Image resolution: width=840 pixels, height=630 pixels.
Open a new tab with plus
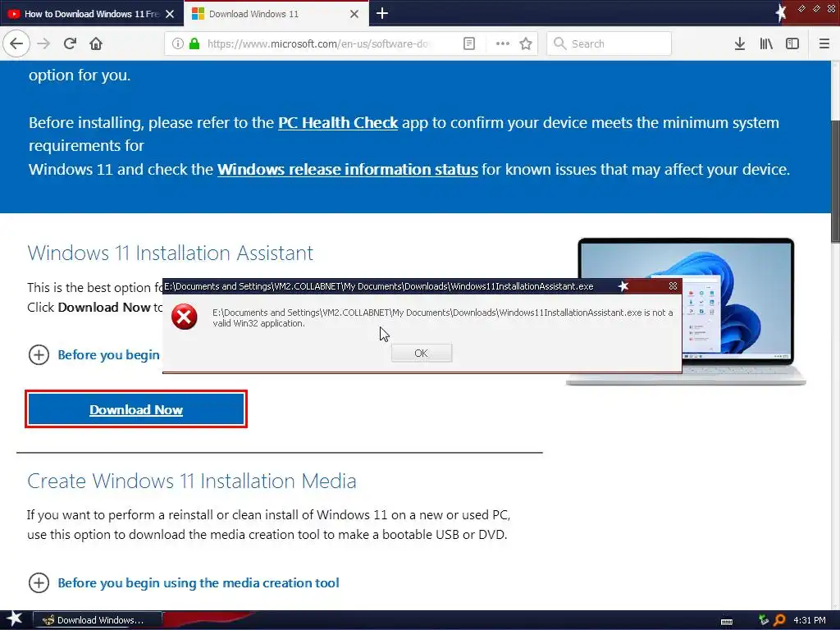click(382, 13)
